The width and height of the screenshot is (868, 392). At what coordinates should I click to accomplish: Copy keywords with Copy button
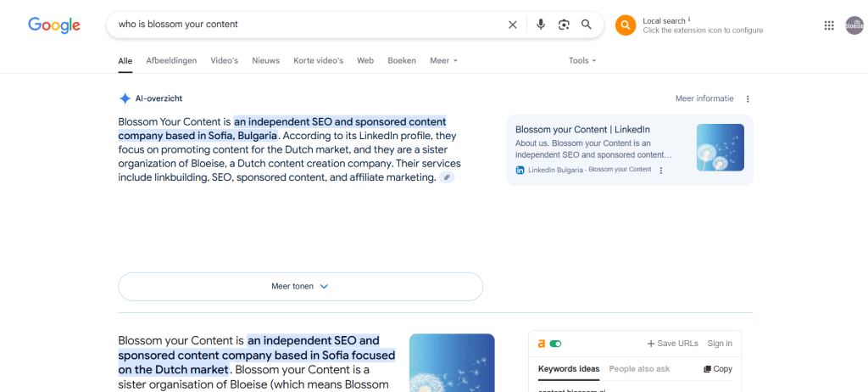718,369
